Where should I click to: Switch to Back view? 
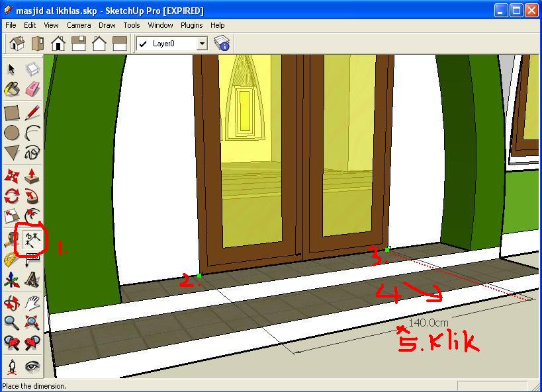(x=99, y=44)
